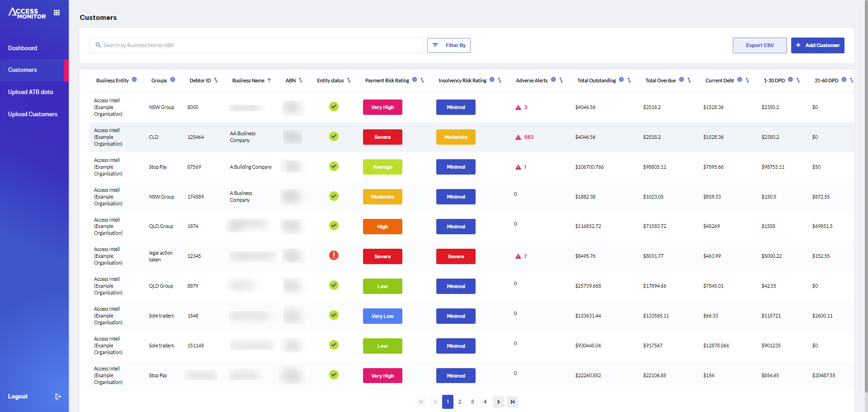
Task: Toggle sorting on the Debtor ID column
Action: point(216,80)
